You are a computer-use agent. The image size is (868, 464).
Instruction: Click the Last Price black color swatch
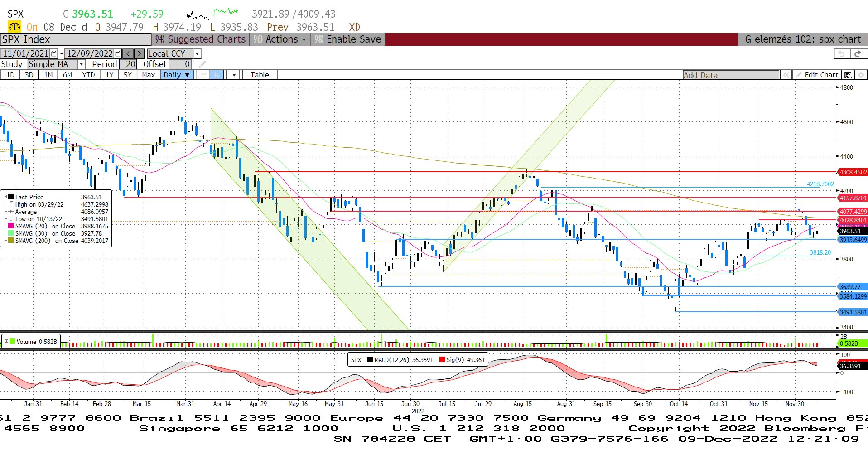tap(11, 197)
